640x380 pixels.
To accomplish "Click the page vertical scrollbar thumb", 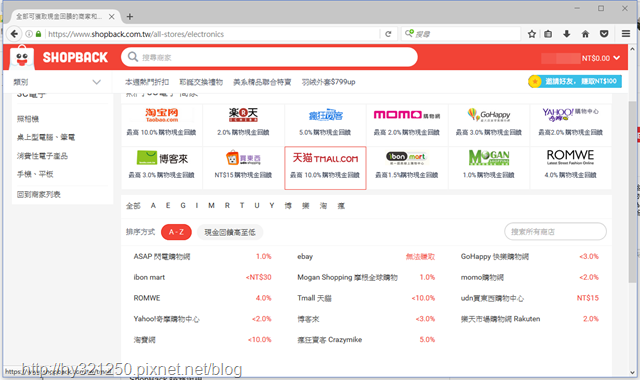I will tap(632, 192).
